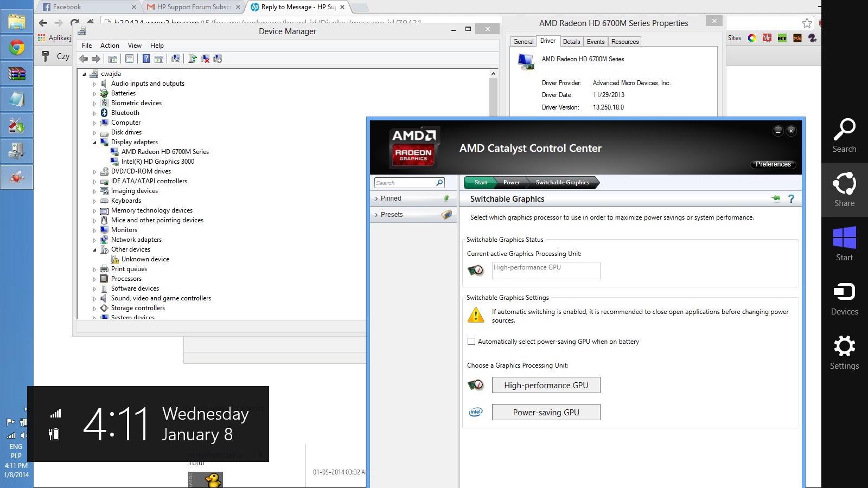Collapse the cwajda root node
The height and width of the screenshot is (488, 868).
(84, 74)
